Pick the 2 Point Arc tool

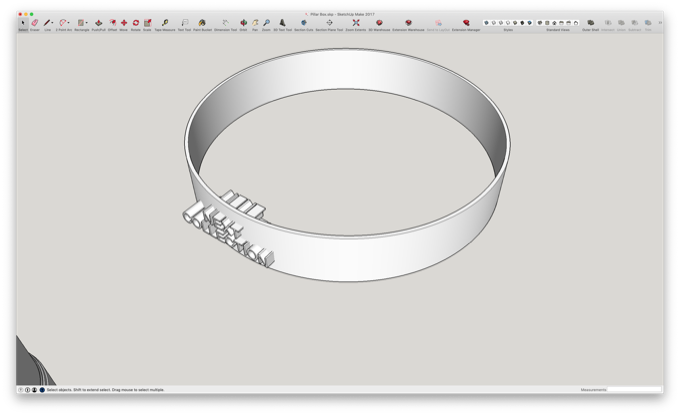pos(63,23)
